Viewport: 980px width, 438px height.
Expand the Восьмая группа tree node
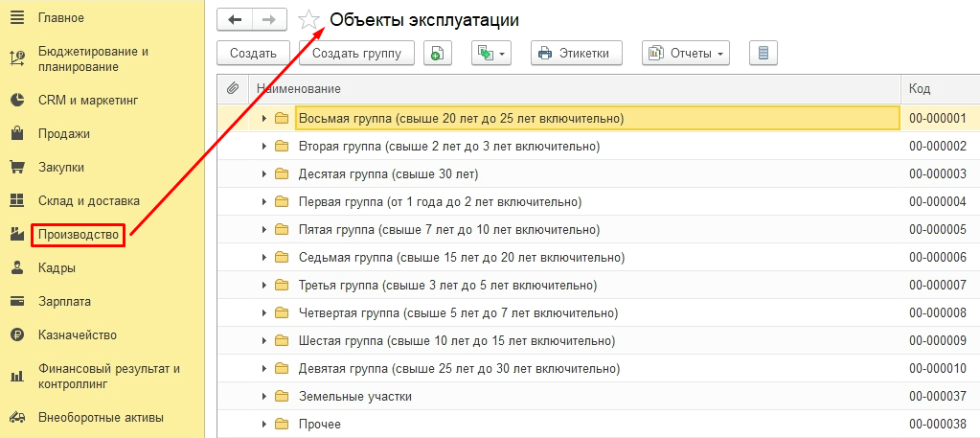(264, 118)
